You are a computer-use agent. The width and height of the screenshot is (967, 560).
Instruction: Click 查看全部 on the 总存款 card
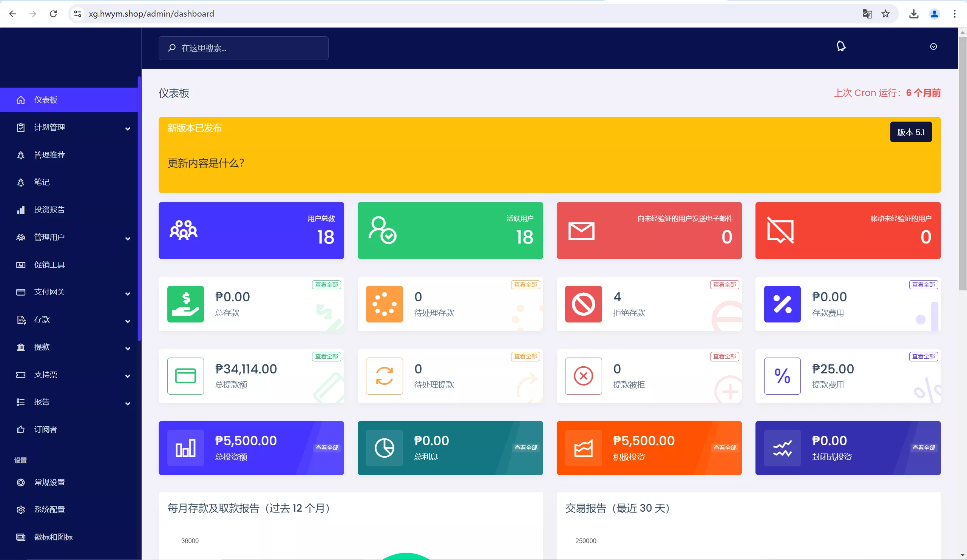click(x=327, y=285)
